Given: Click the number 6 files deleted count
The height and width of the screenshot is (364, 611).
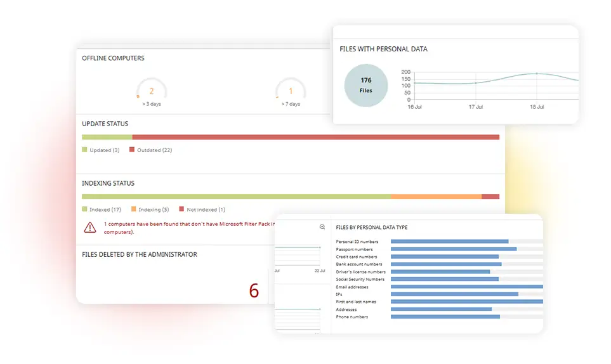Looking at the screenshot, I should 254,291.
